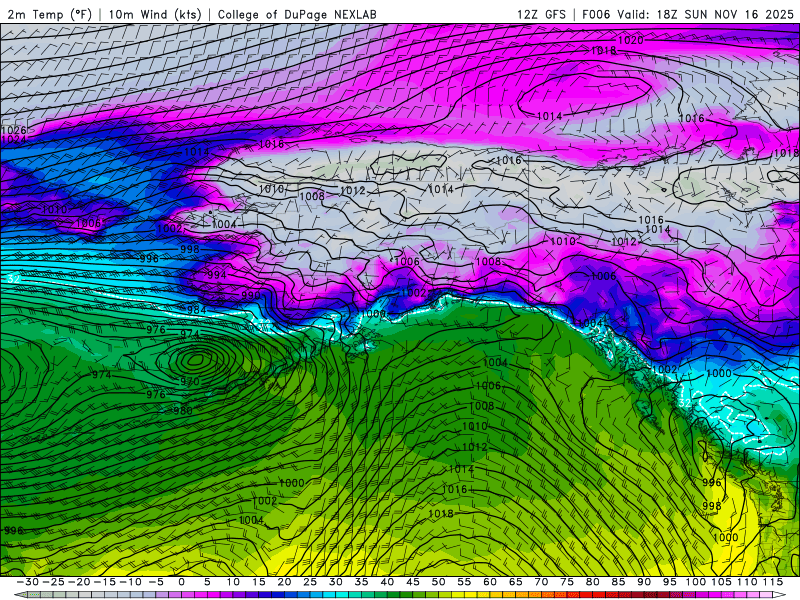The height and width of the screenshot is (600, 800).
Task: Click the "F006 Valid: 18Z SUN NOV 16 2025" text
Action: click(x=688, y=14)
